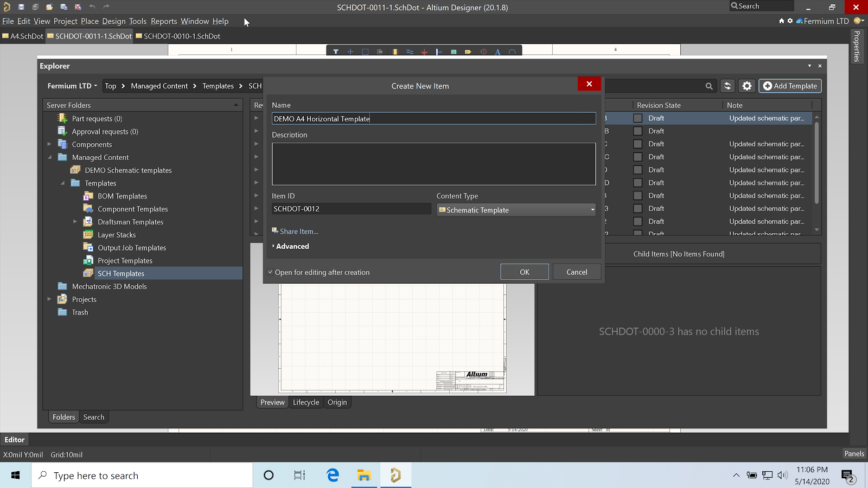Click the Save All documents icon
Screen dimensions: 868x488
coord(35,7)
